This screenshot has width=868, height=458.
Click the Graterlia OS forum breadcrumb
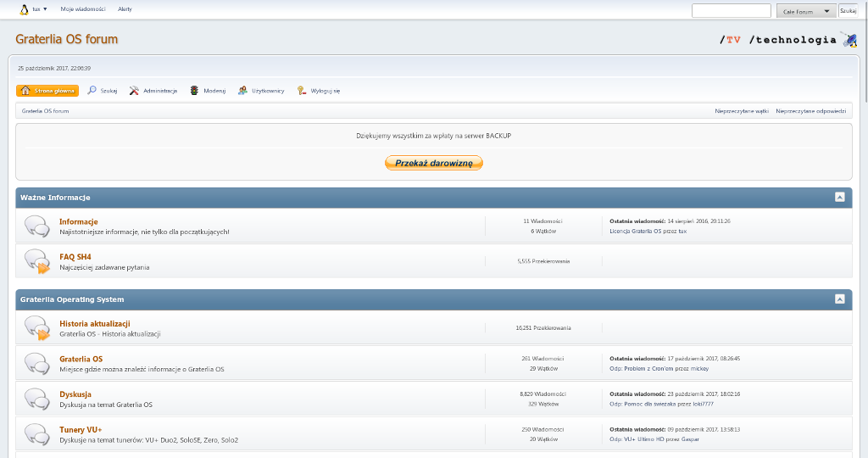click(x=46, y=111)
